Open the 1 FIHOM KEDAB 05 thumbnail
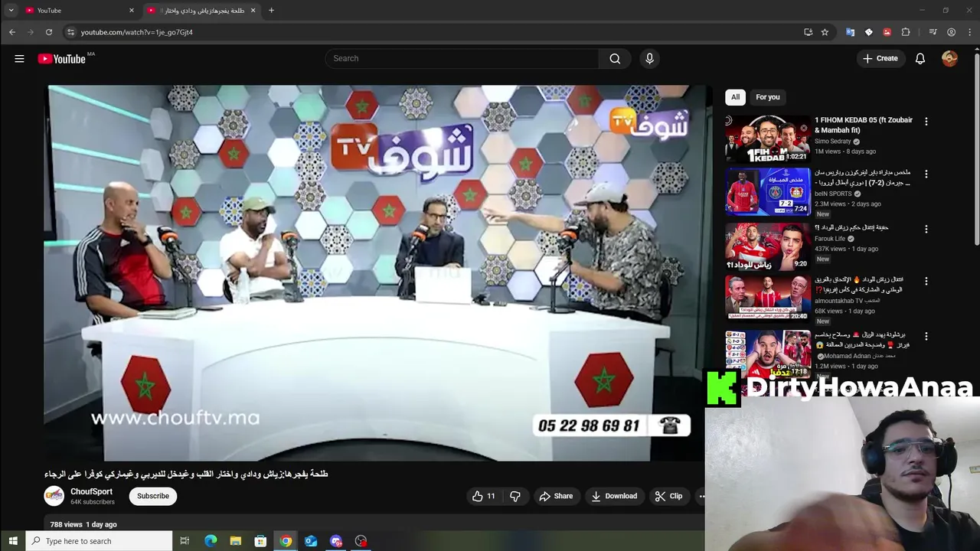980x551 pixels. click(x=767, y=139)
